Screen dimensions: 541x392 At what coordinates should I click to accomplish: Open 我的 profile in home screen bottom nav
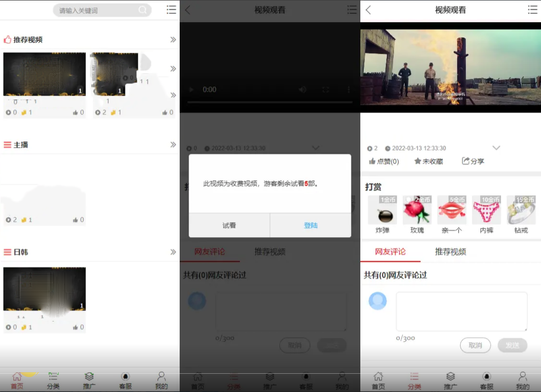click(161, 381)
